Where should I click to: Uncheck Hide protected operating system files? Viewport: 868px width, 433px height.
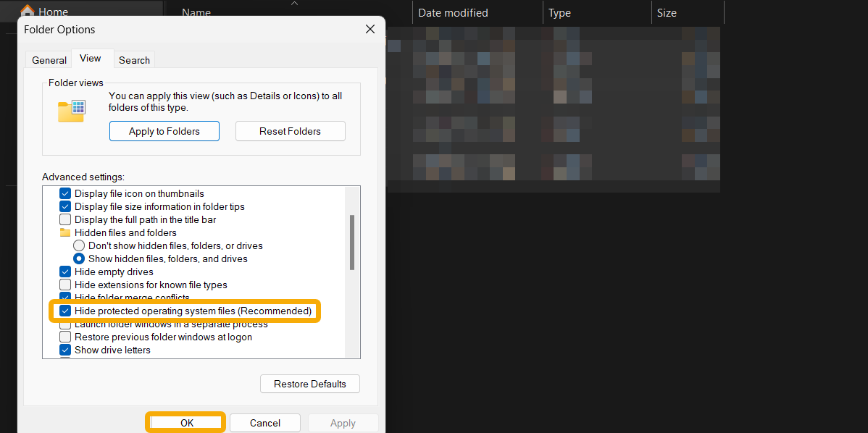pyautogui.click(x=64, y=311)
